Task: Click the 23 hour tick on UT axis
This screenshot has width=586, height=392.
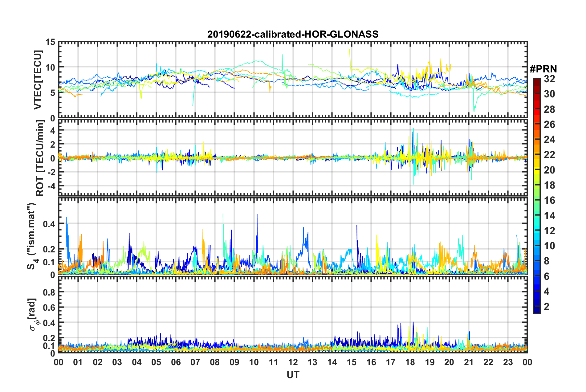Action: pyautogui.click(x=508, y=362)
